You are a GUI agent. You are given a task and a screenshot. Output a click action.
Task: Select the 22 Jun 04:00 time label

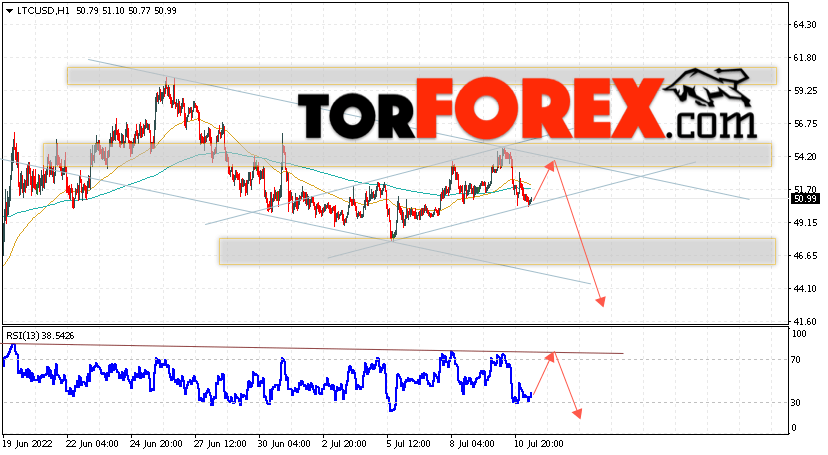(92, 443)
